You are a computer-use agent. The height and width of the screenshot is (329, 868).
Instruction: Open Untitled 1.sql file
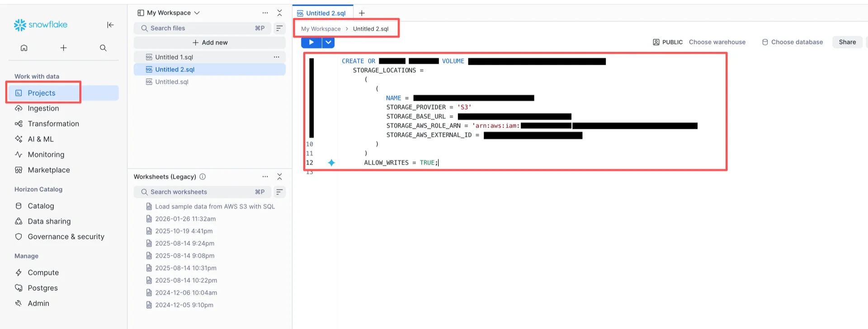pos(210,57)
